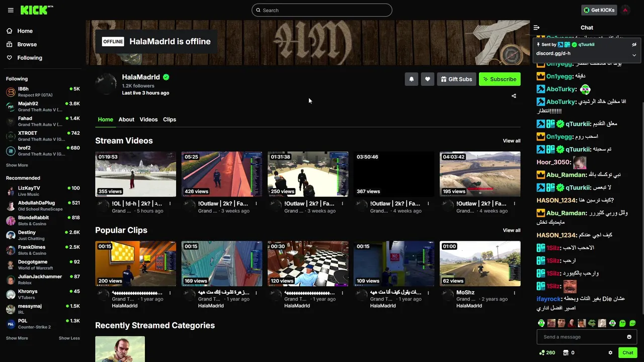The height and width of the screenshot is (362, 644).
Task: Click the HalaMadrId profile avatar
Action: 106,84
